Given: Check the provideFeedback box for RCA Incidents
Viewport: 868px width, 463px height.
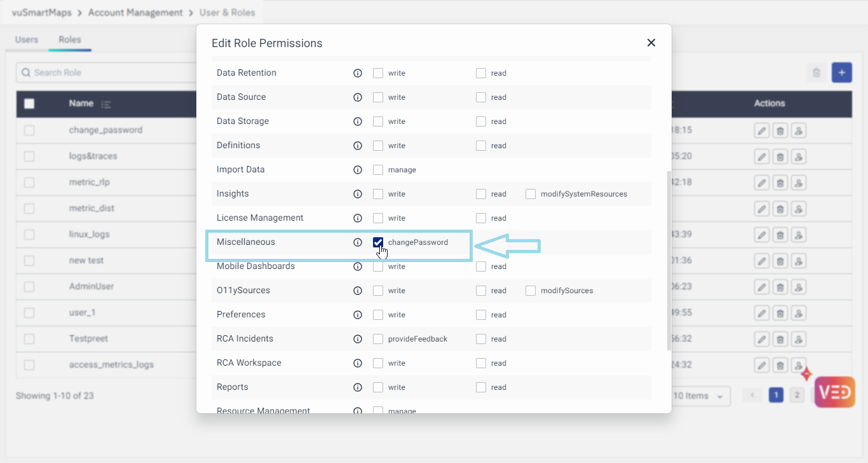Looking at the screenshot, I should pyautogui.click(x=378, y=339).
